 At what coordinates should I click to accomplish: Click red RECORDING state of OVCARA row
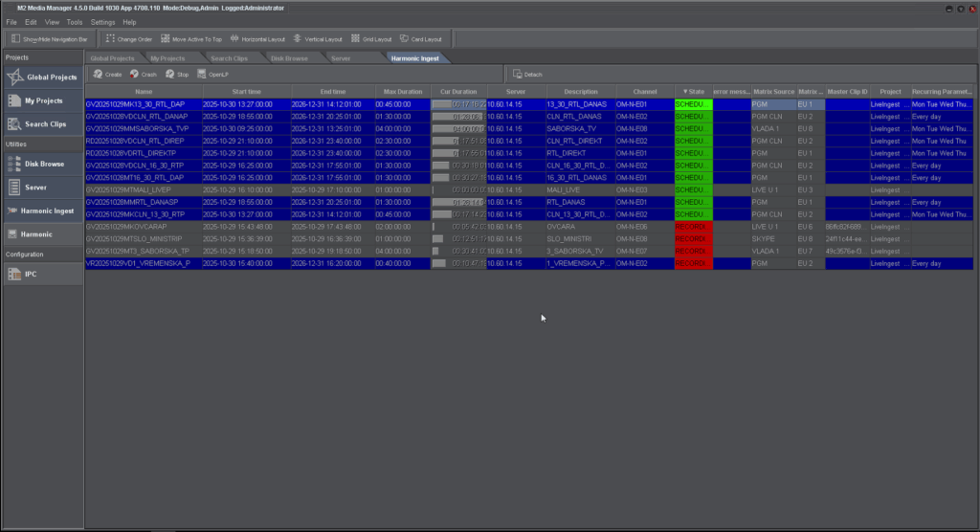pos(693,227)
